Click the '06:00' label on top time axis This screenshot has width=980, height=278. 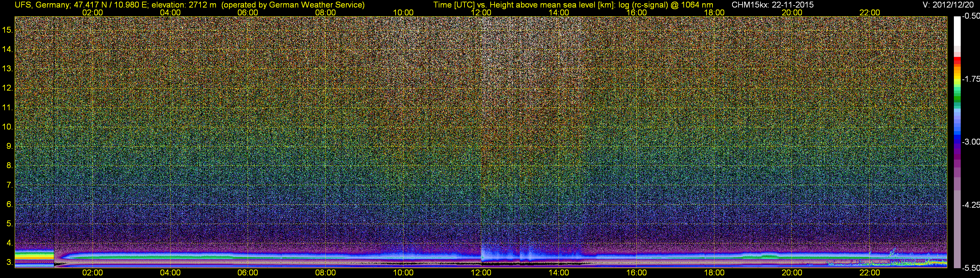(x=248, y=12)
